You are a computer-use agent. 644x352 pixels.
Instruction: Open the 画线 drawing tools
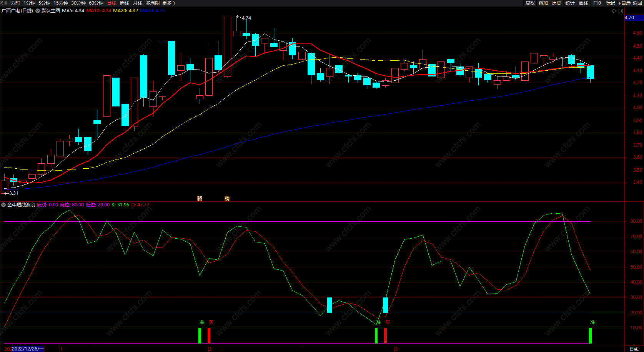[x=584, y=3]
